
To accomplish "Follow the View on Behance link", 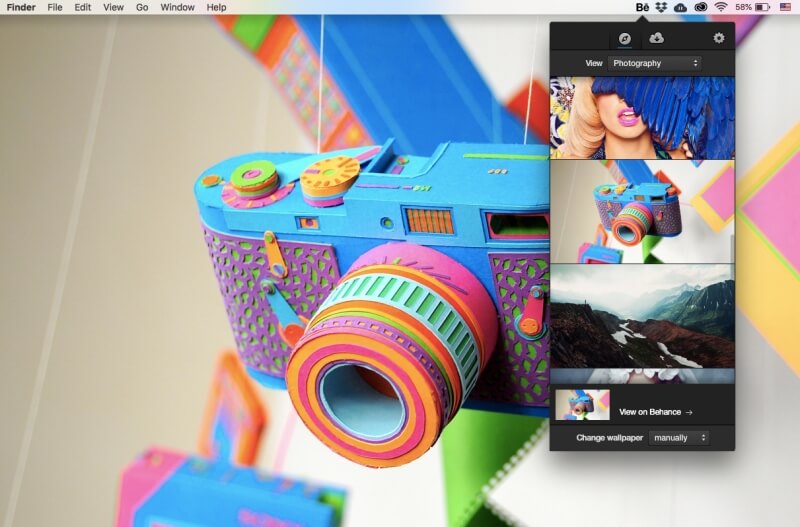I will (x=656, y=412).
